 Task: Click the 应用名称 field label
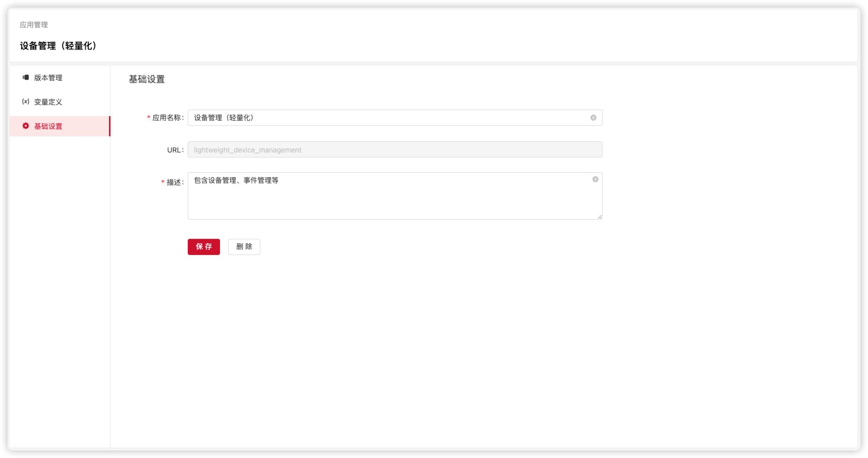click(167, 118)
